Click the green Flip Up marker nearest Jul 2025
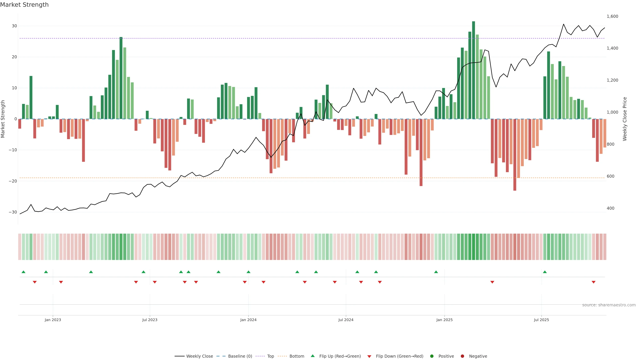Viewport: 644px width, 362px height. pyautogui.click(x=545, y=272)
